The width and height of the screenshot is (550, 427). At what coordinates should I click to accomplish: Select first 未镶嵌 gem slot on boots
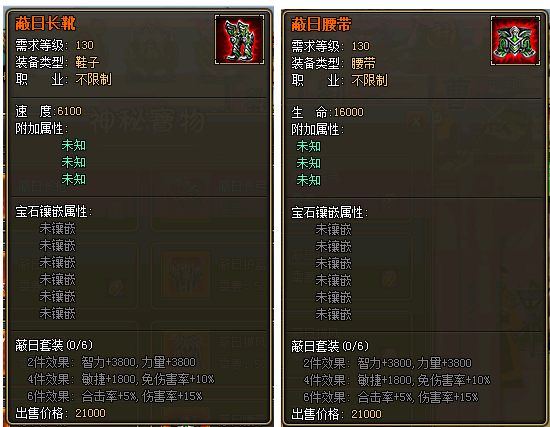(x=58, y=229)
